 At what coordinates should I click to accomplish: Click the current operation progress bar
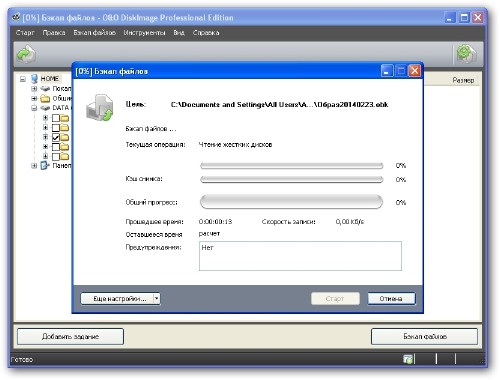291,165
